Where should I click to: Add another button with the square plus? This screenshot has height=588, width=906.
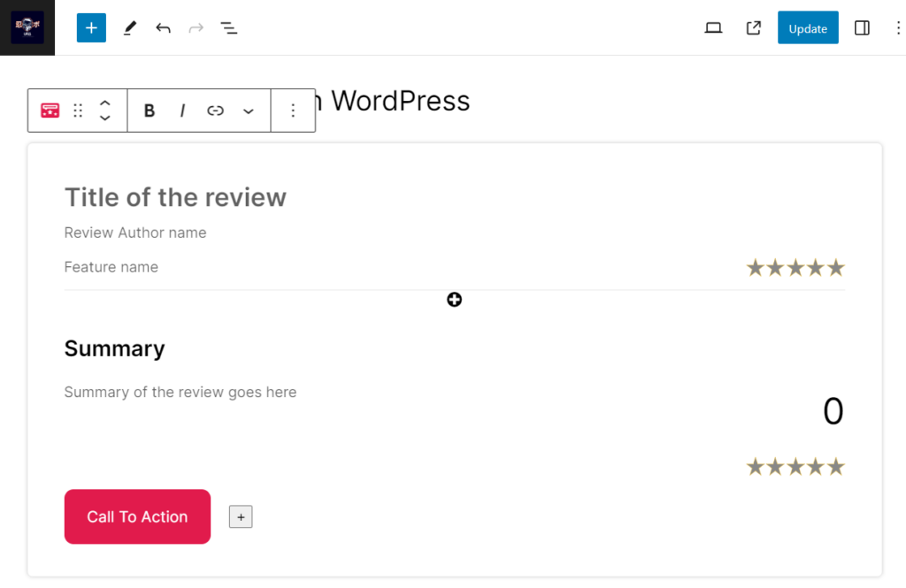241,517
